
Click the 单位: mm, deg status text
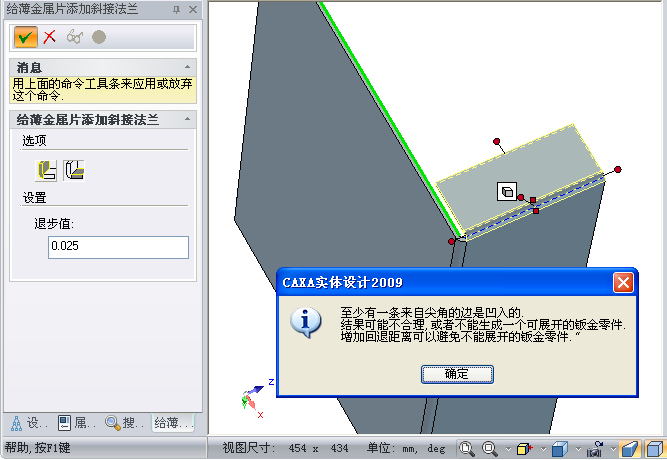(406, 448)
